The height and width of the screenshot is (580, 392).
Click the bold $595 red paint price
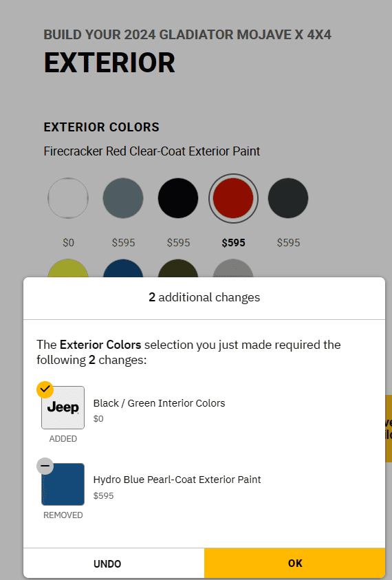(233, 243)
